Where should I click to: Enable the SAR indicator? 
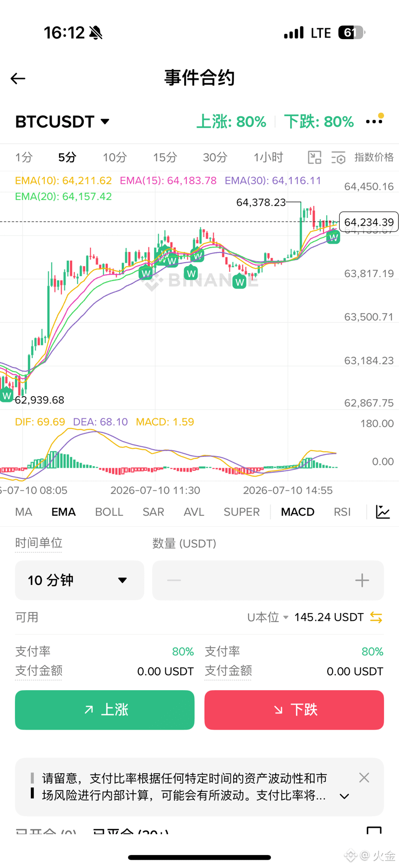(x=153, y=512)
